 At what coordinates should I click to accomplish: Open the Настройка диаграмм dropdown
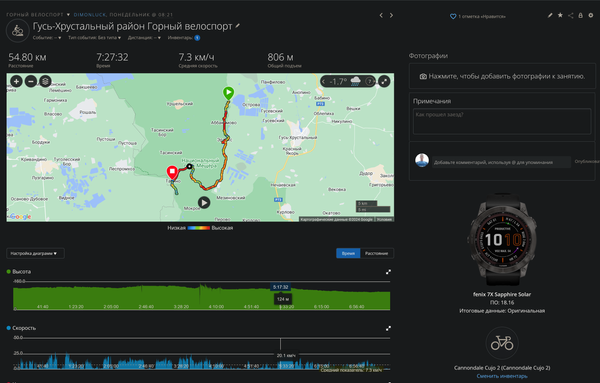pos(35,253)
